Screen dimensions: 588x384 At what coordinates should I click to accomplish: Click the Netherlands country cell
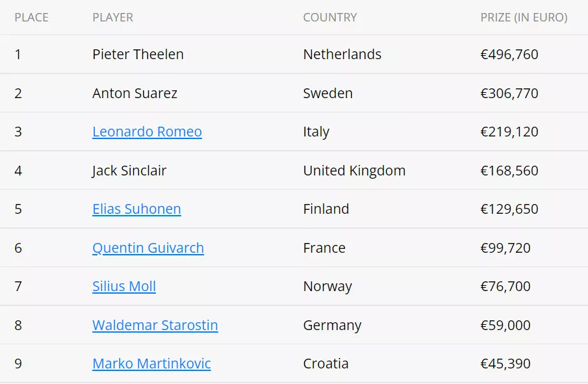click(x=342, y=55)
